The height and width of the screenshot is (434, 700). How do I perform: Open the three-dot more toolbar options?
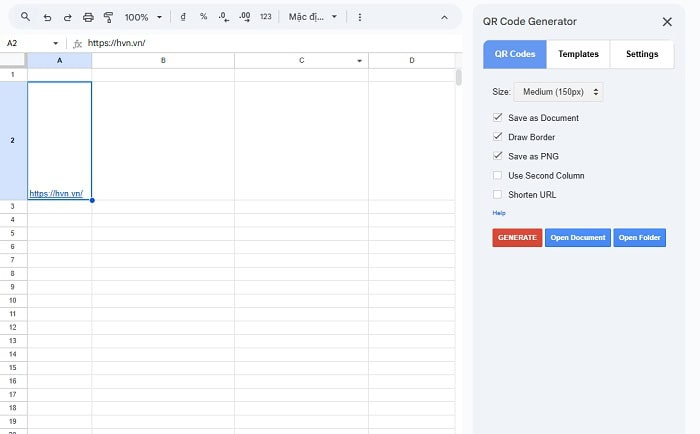pyautogui.click(x=360, y=17)
